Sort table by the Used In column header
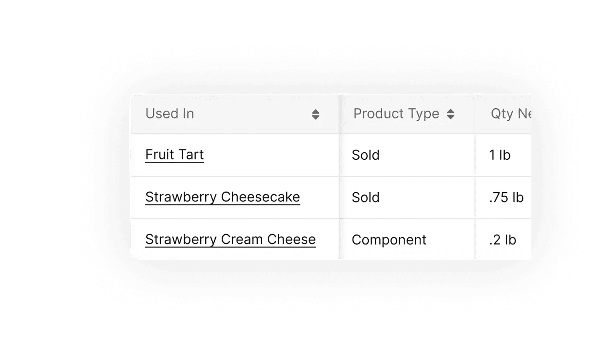 (170, 114)
